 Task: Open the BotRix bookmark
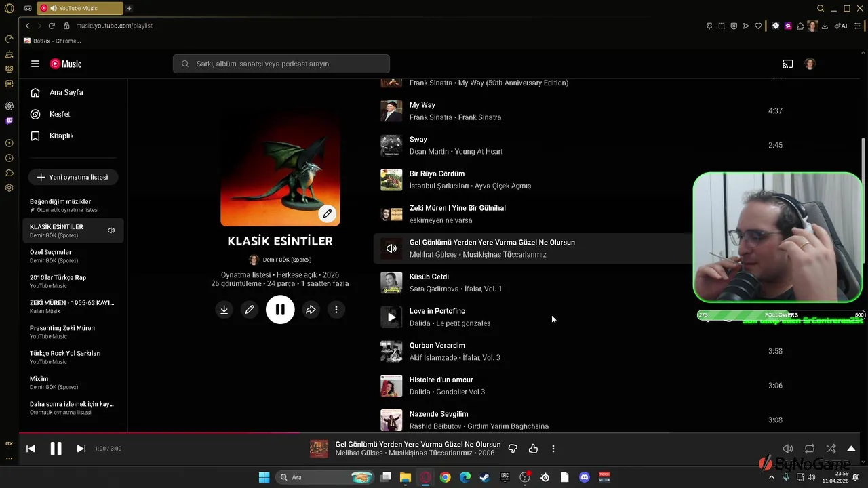pyautogui.click(x=52, y=41)
